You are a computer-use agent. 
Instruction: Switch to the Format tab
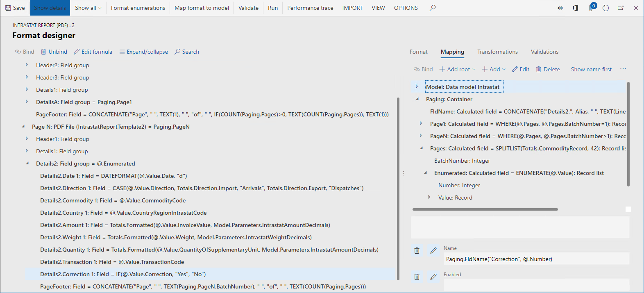pyautogui.click(x=418, y=52)
